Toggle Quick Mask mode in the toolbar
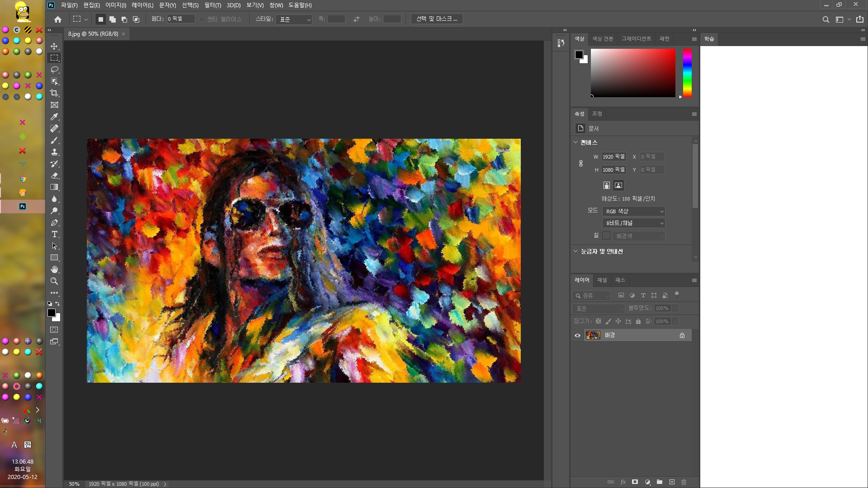 tap(54, 330)
